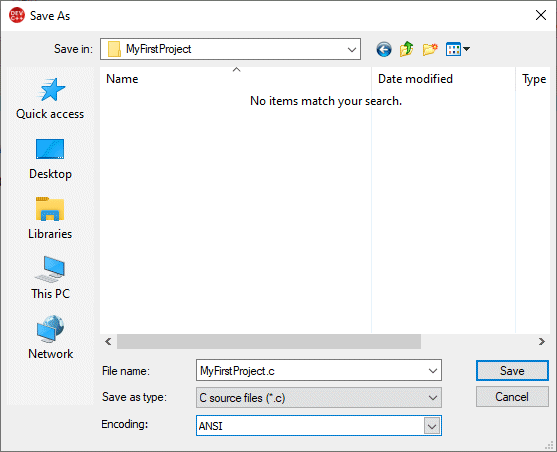Go up one folder level

[x=407, y=49]
